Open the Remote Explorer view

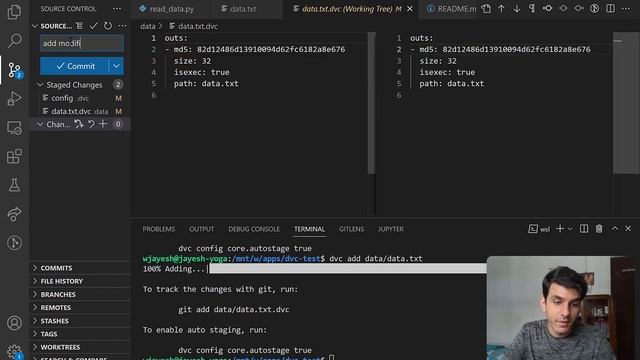point(14,128)
